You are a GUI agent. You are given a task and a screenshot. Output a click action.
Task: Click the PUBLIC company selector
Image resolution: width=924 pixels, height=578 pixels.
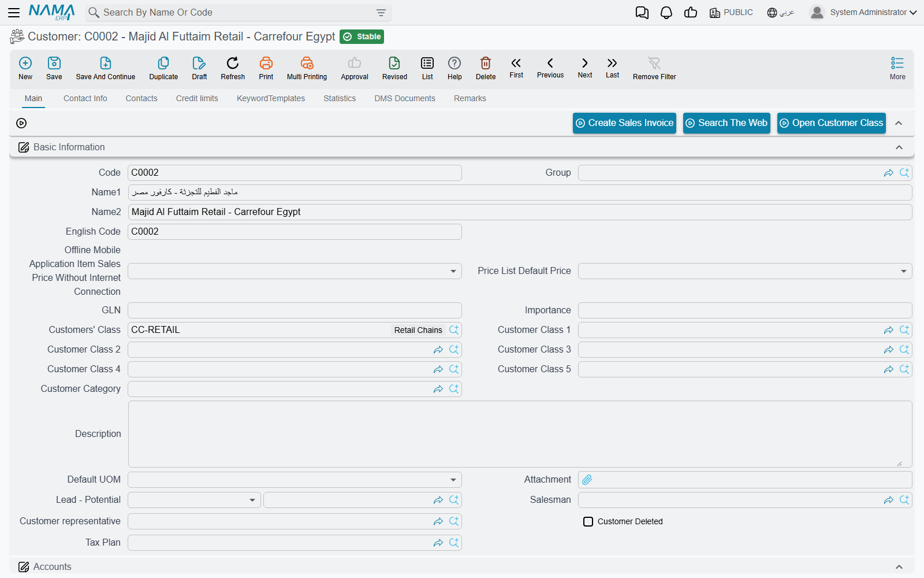[x=731, y=13]
